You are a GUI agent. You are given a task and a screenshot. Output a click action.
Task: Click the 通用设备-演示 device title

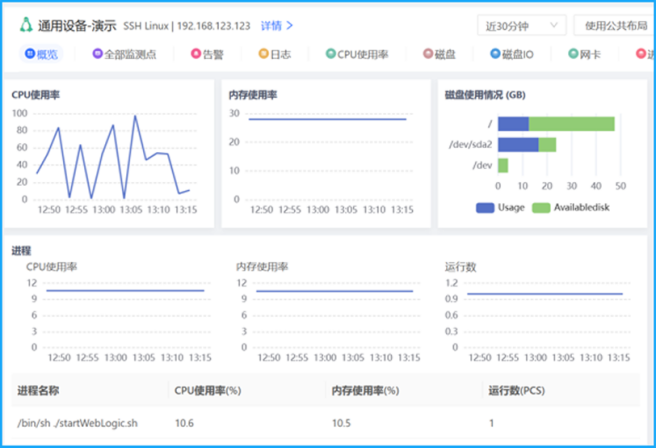tap(77, 26)
